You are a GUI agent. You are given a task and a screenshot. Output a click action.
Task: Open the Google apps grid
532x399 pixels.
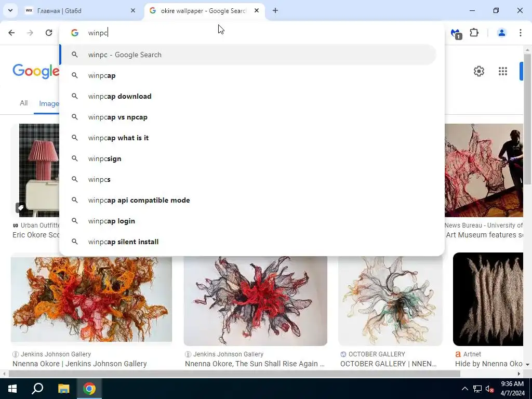click(503, 71)
